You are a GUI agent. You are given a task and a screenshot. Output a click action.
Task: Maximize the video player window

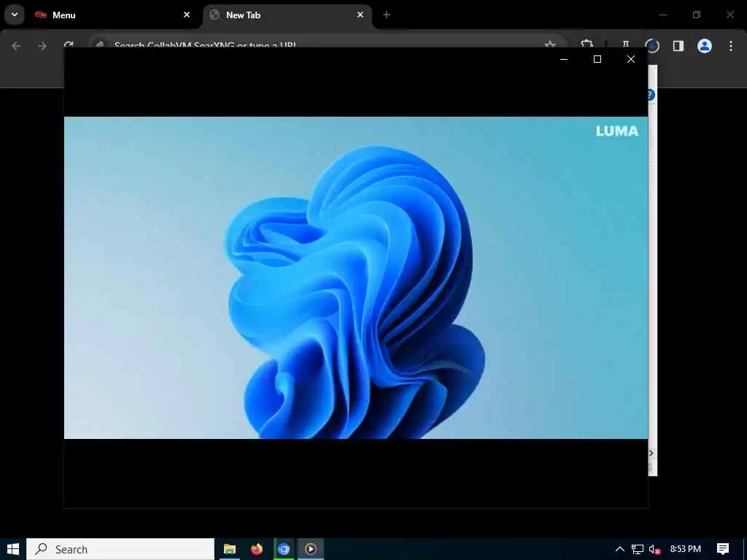(x=597, y=59)
